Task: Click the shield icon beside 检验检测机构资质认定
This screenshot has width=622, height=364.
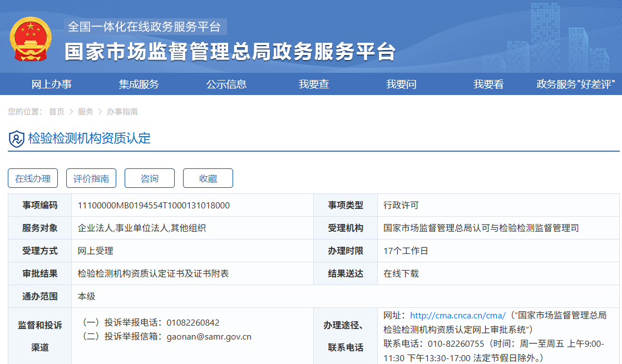Action: [16, 138]
